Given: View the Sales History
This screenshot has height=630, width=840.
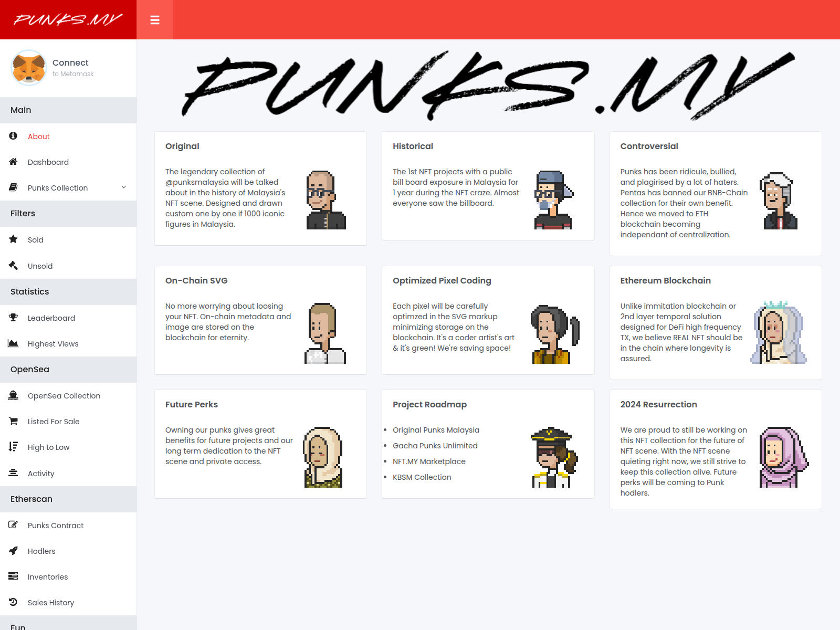Looking at the screenshot, I should tap(68, 603).
